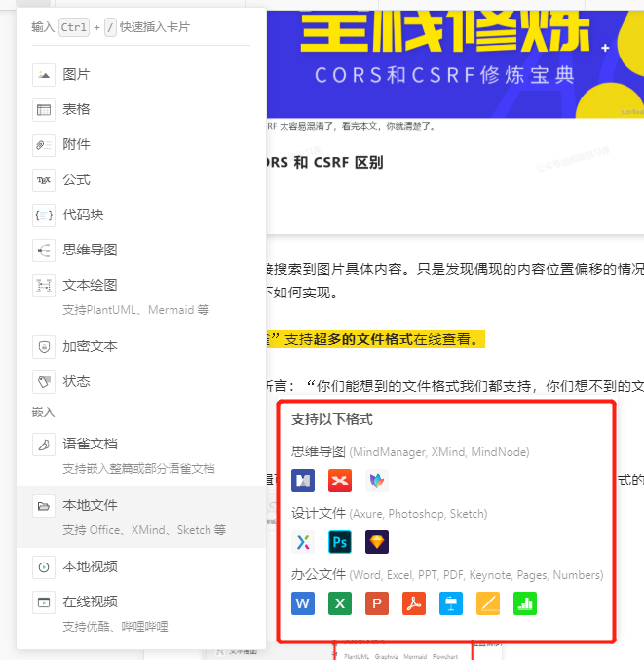This screenshot has height=660, width=644.
Task: Click the 思维导图 mind map icon
Action: click(x=44, y=251)
